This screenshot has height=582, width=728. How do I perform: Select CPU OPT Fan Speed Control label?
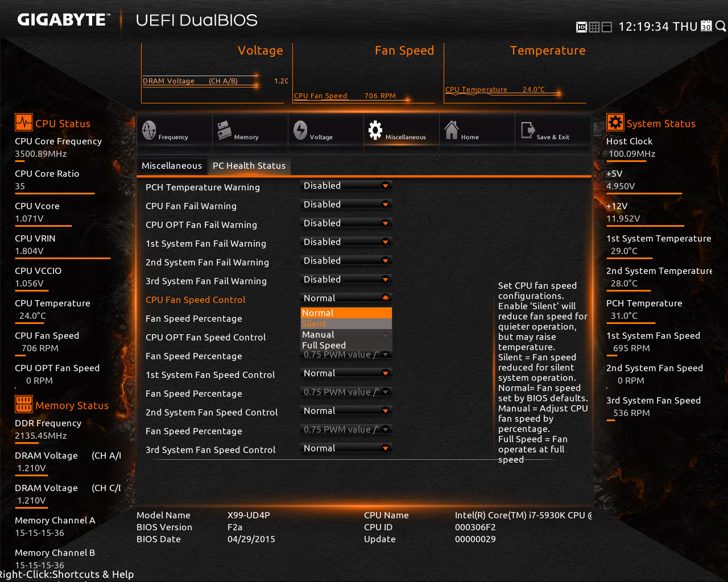click(x=205, y=338)
